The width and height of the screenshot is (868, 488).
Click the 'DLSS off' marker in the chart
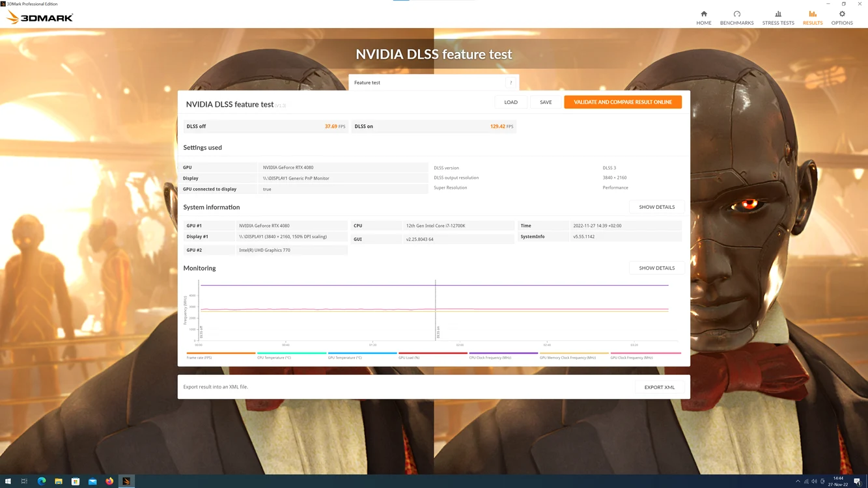tap(201, 332)
